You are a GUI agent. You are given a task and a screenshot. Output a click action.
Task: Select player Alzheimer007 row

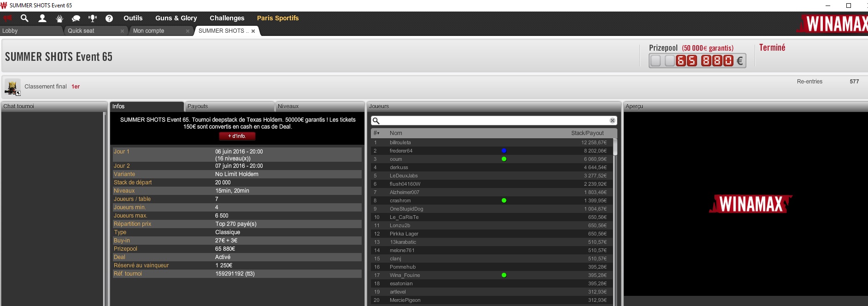(x=492, y=192)
